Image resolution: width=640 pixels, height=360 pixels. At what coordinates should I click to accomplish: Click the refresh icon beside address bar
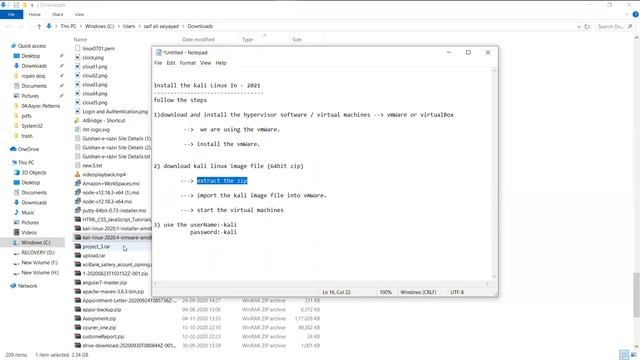[587, 26]
